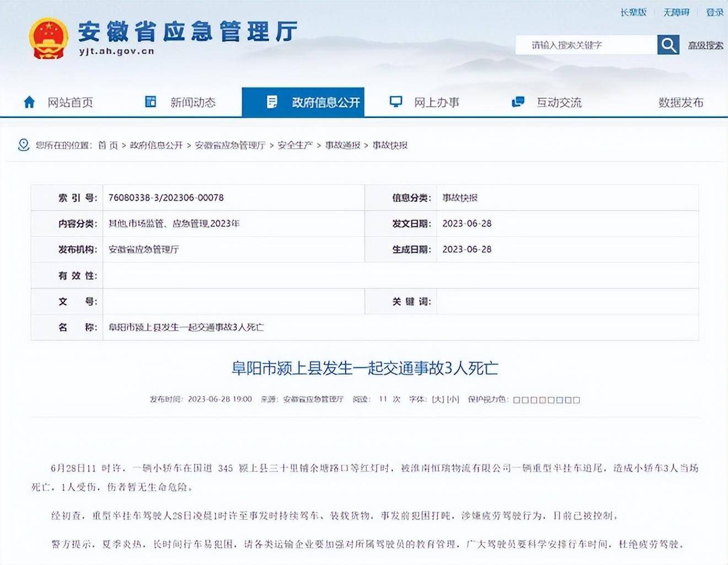Click the 生成日期 value 2023-06-28

pos(467,249)
